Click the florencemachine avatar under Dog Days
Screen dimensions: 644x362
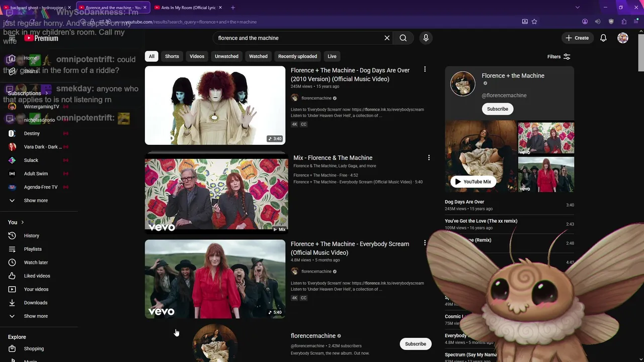tap(294, 98)
